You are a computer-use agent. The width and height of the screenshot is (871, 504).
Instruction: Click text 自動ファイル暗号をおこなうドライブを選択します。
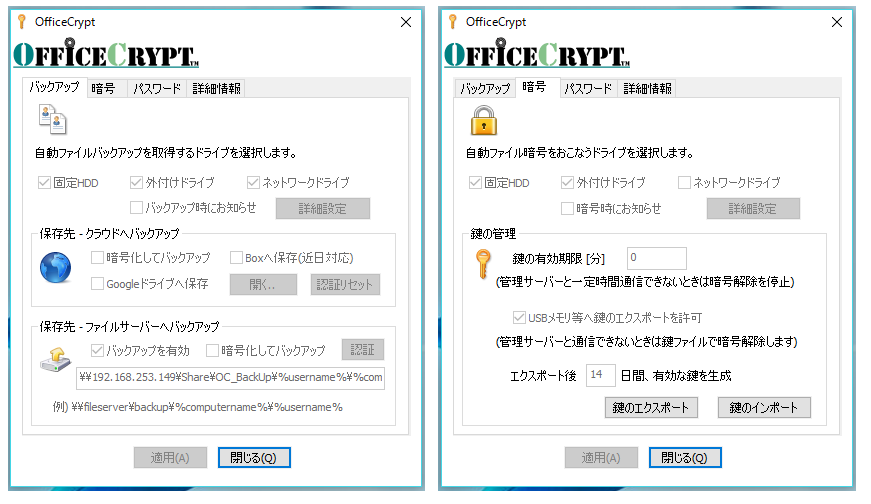tap(579, 153)
